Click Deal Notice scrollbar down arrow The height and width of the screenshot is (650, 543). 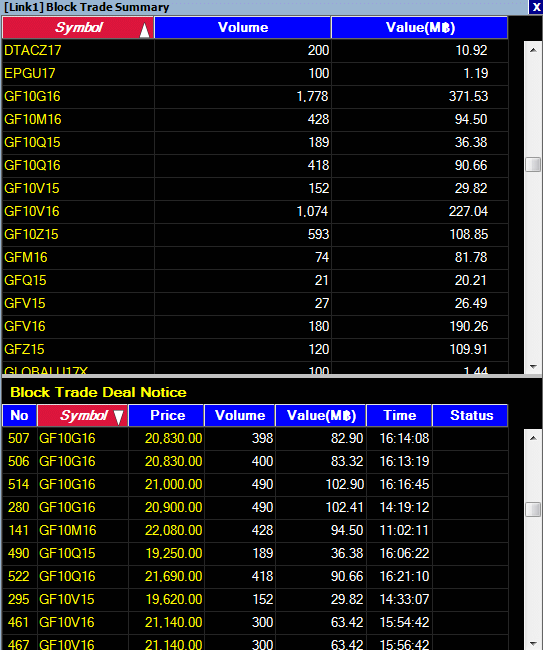pyautogui.click(x=533, y=643)
